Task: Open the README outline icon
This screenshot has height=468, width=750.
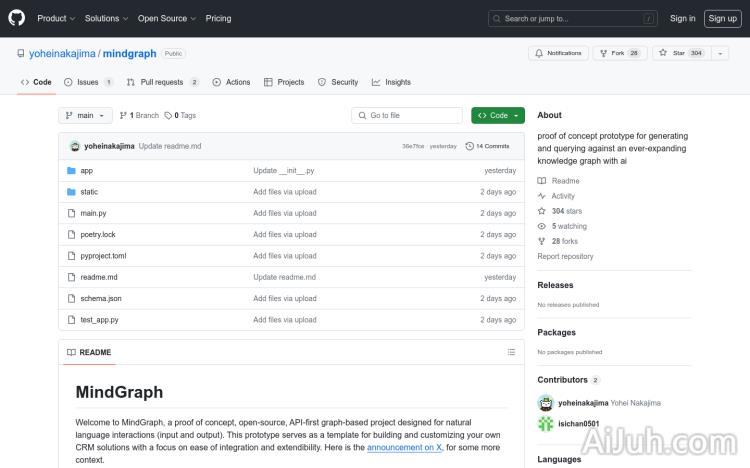Action: point(511,352)
